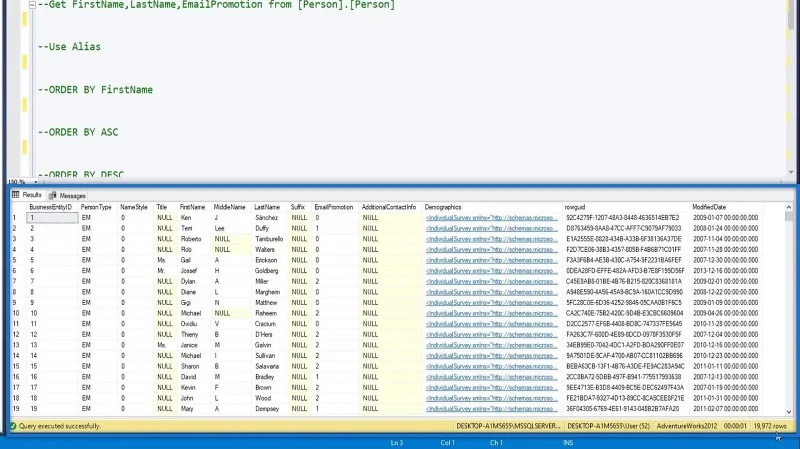The image size is (800, 449).
Task: Collapse the code region with minus toggle
Action: click(x=32, y=5)
